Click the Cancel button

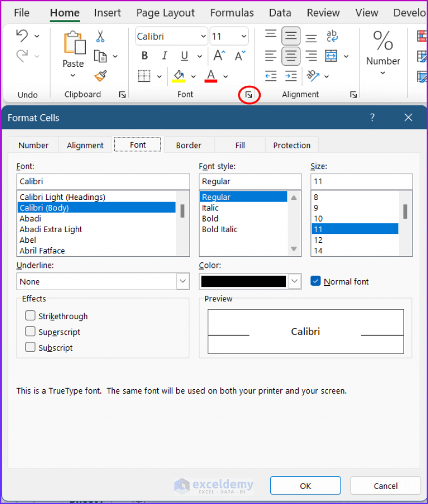click(386, 486)
